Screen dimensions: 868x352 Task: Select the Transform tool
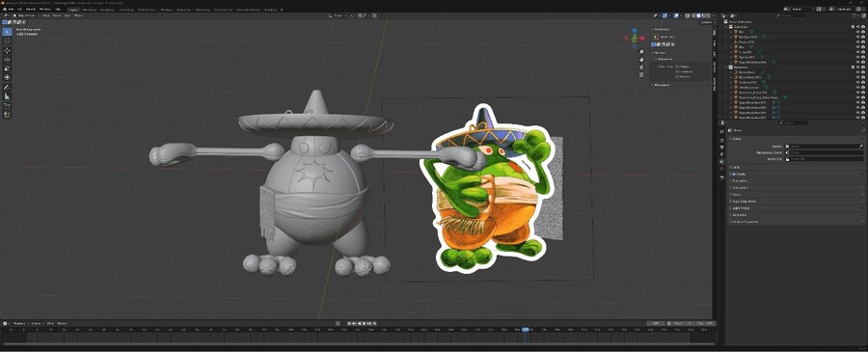coord(7,77)
